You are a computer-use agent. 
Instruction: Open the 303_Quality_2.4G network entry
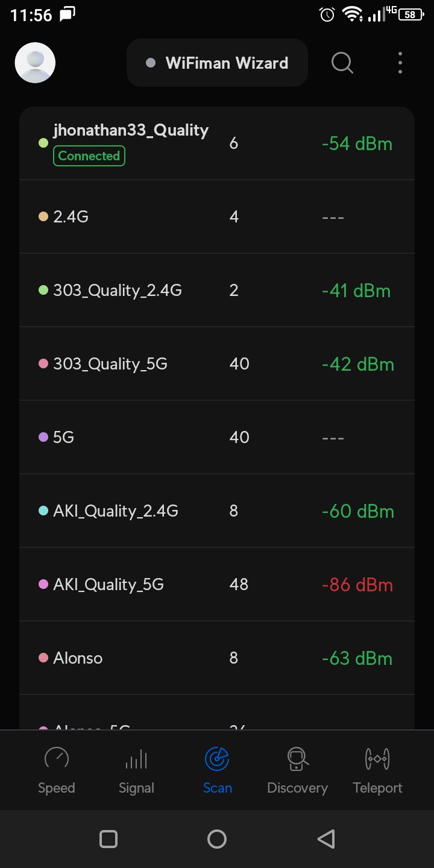118,291
